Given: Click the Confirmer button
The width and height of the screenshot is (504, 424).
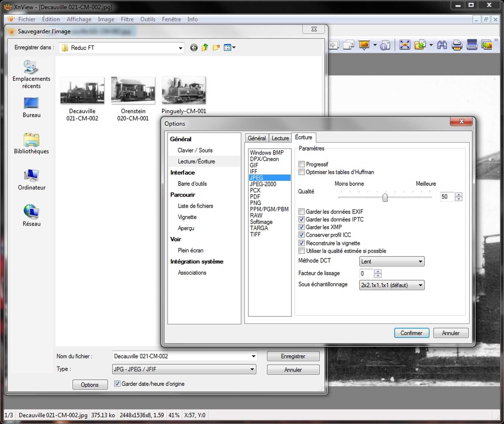Looking at the screenshot, I should (x=411, y=333).
